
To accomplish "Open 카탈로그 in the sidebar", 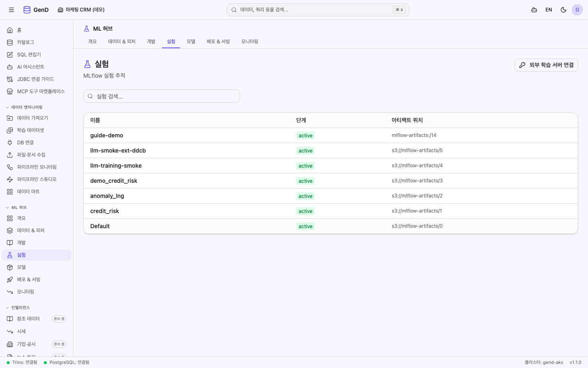I will 37,43.
